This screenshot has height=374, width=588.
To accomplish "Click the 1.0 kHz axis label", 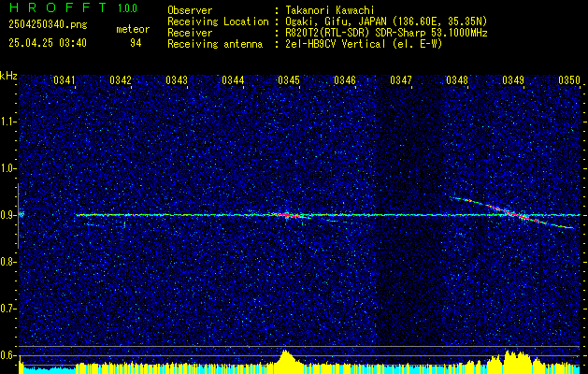I will pos(7,168).
